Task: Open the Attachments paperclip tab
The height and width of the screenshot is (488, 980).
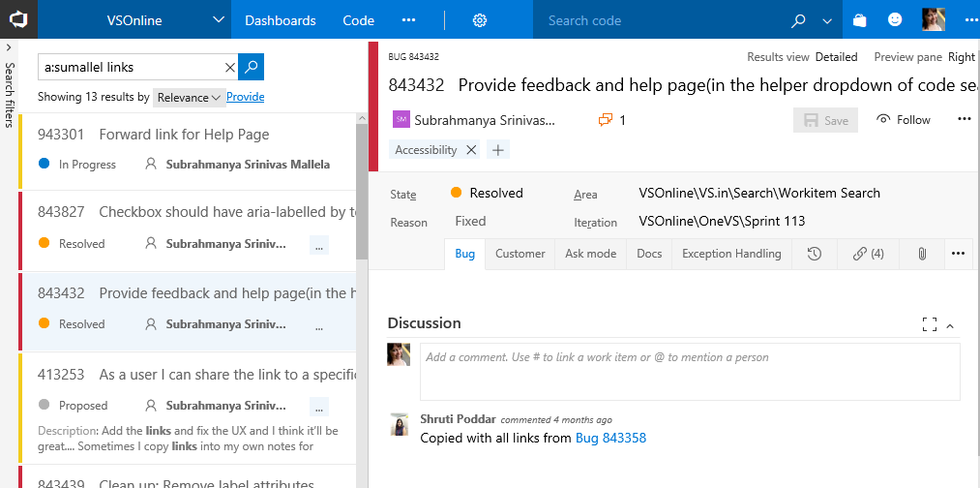Action: pos(921,254)
